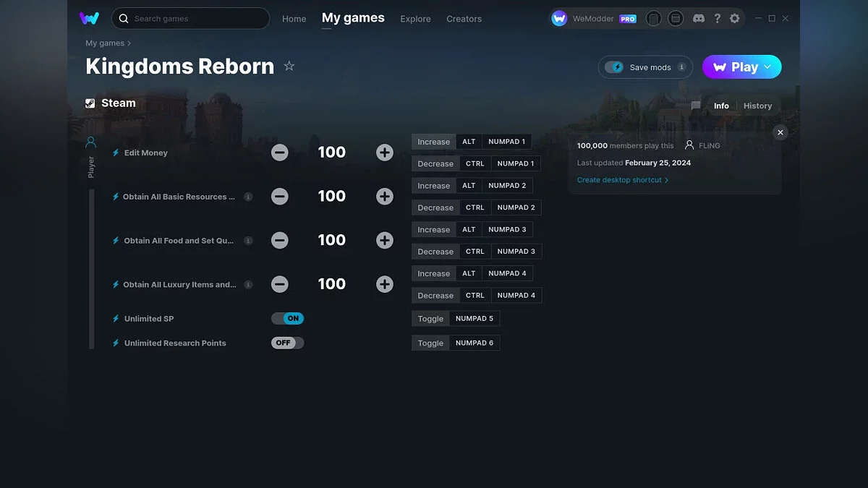This screenshot has width=868, height=488.
Task: Switch to the History tab
Action: pos(757,106)
